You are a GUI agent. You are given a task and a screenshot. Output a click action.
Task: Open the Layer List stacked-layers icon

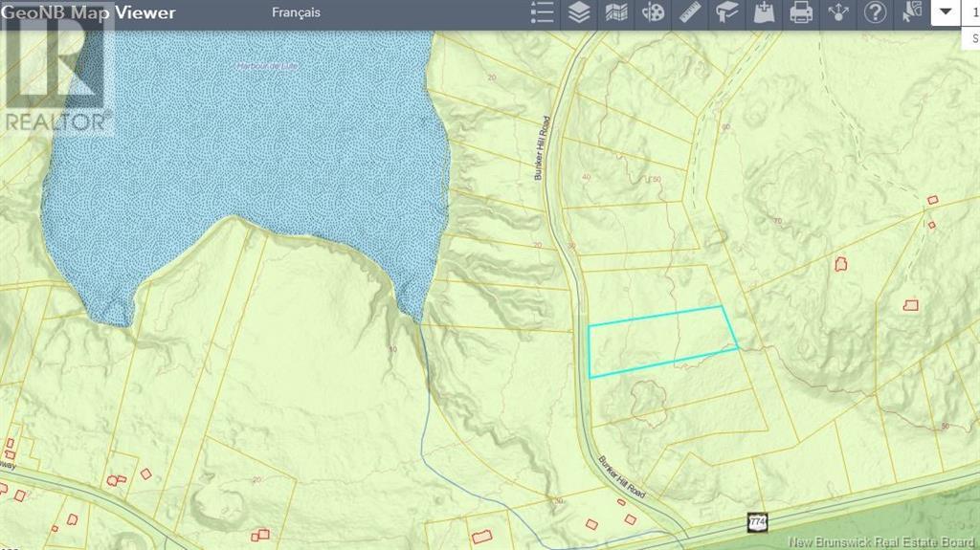click(579, 12)
